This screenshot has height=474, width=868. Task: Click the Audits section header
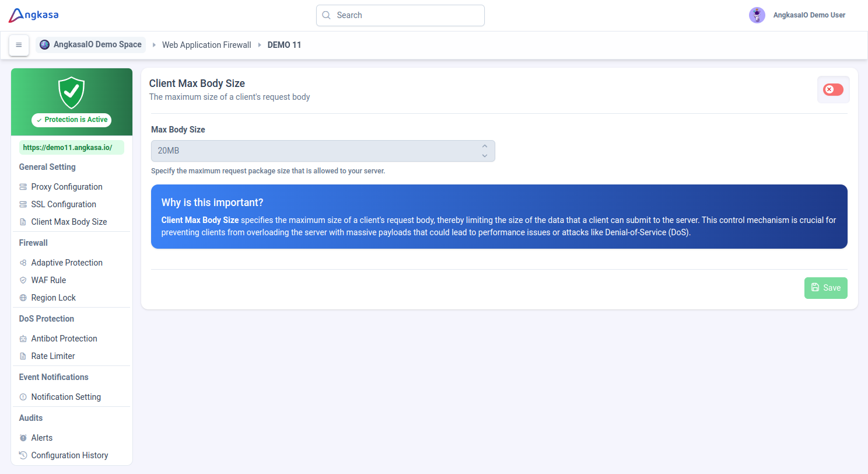[31, 418]
